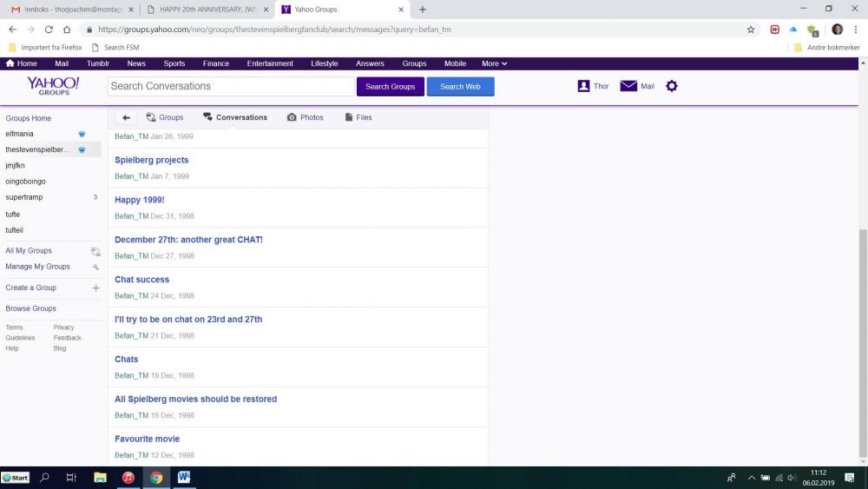
Task: Open the 'Spielberg projects' conversation
Action: coord(152,160)
